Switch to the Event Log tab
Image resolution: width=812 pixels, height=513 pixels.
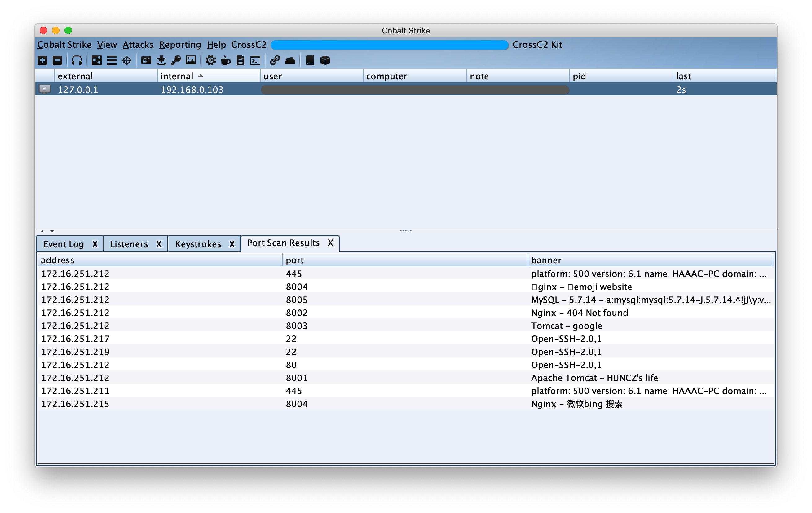pos(64,244)
